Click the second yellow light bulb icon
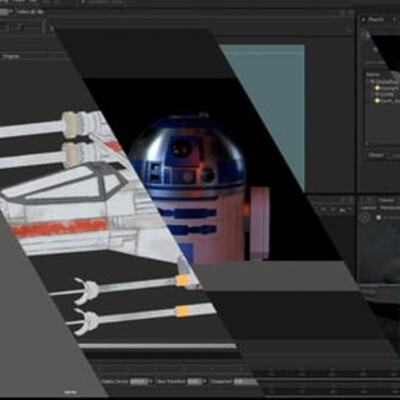Viewport: 400px width, 400px height. 377,100
